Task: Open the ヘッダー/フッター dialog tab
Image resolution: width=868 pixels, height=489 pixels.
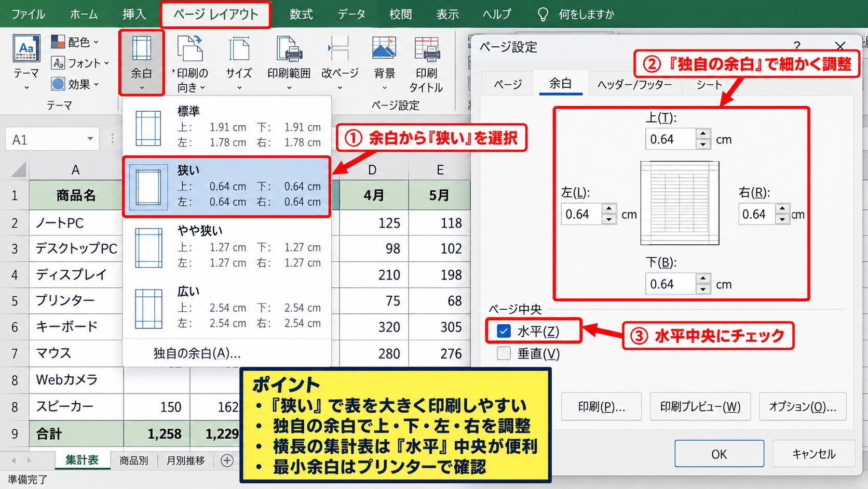Action: point(634,84)
